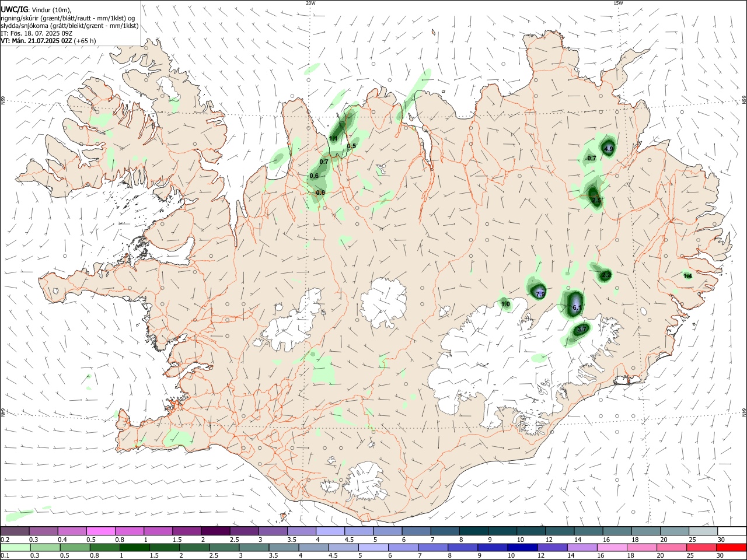Click the deep blue 10–12 swatch, bottom legend row
The image size is (747, 560).
click(x=522, y=547)
